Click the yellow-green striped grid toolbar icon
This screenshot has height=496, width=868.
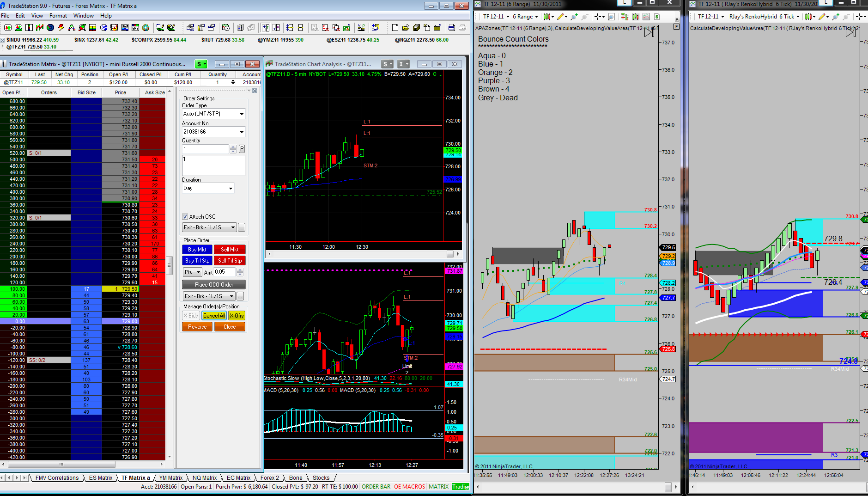92,28
